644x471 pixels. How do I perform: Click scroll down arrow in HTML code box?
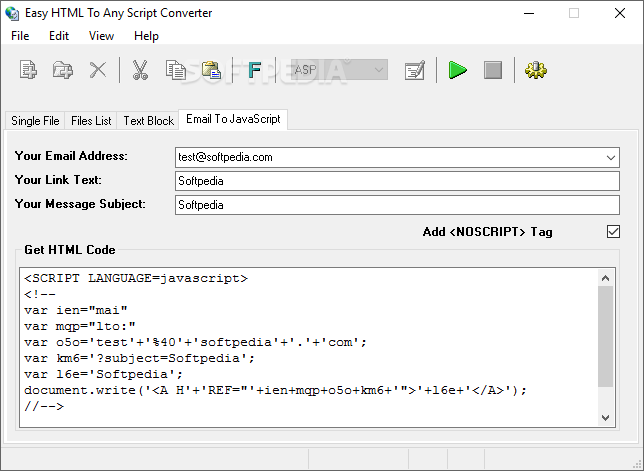tap(605, 418)
